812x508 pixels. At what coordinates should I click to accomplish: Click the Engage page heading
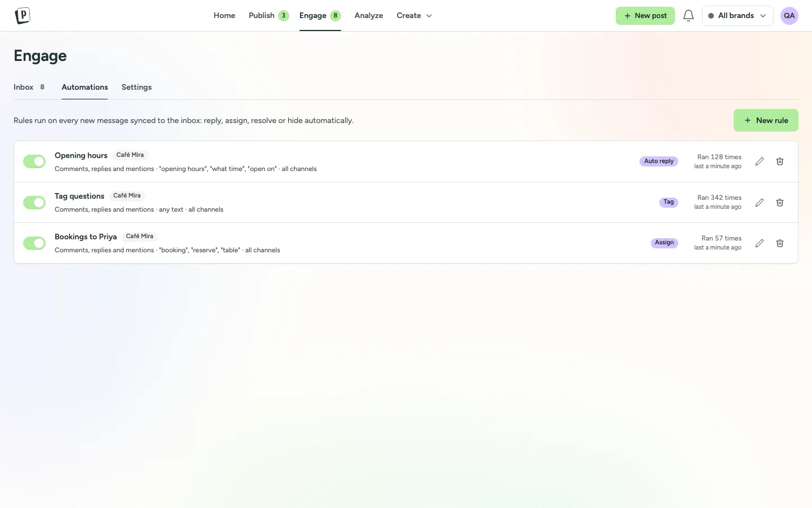[40, 56]
